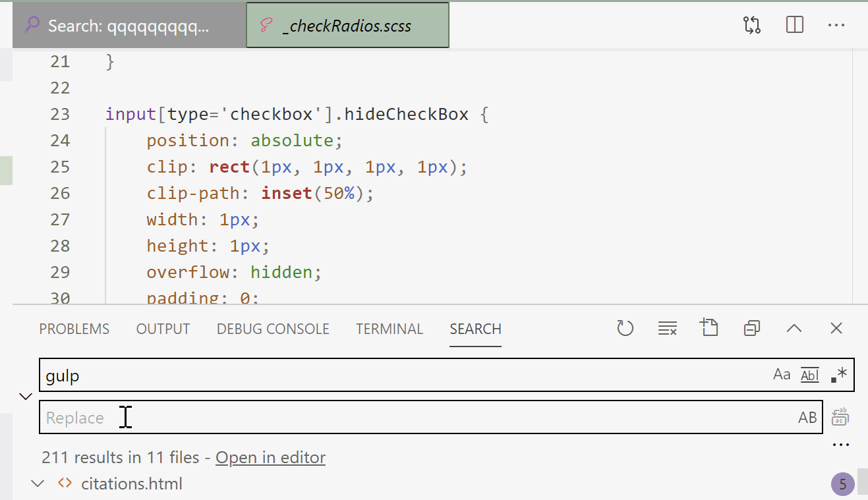
Task: Clear all search results
Action: [668, 327]
